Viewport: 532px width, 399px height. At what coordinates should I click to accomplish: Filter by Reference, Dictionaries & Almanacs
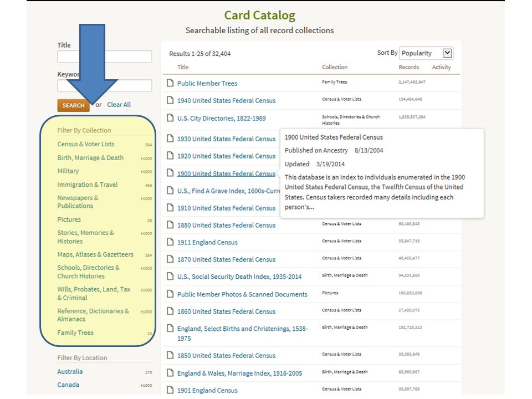[93, 315]
